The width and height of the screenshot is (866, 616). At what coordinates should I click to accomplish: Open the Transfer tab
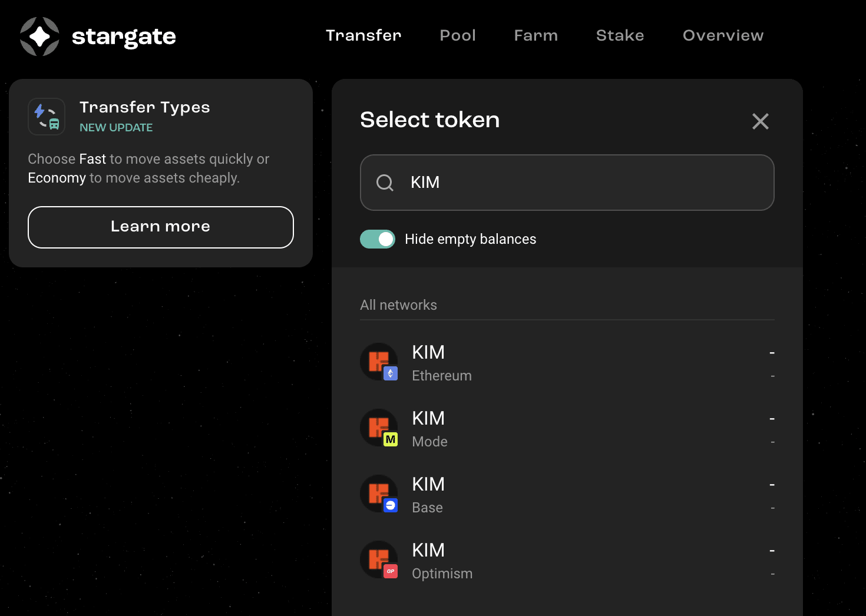click(363, 35)
